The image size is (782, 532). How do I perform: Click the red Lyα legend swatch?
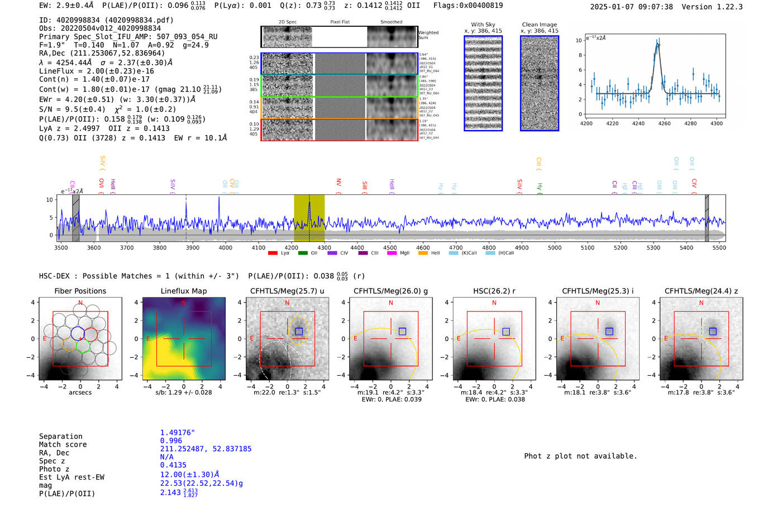click(273, 253)
